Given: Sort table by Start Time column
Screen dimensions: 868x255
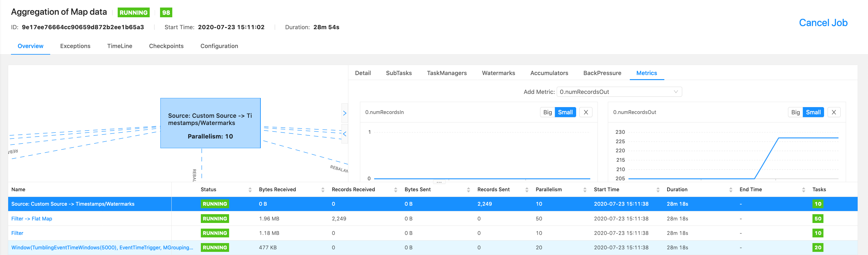Looking at the screenshot, I should pos(658,190).
